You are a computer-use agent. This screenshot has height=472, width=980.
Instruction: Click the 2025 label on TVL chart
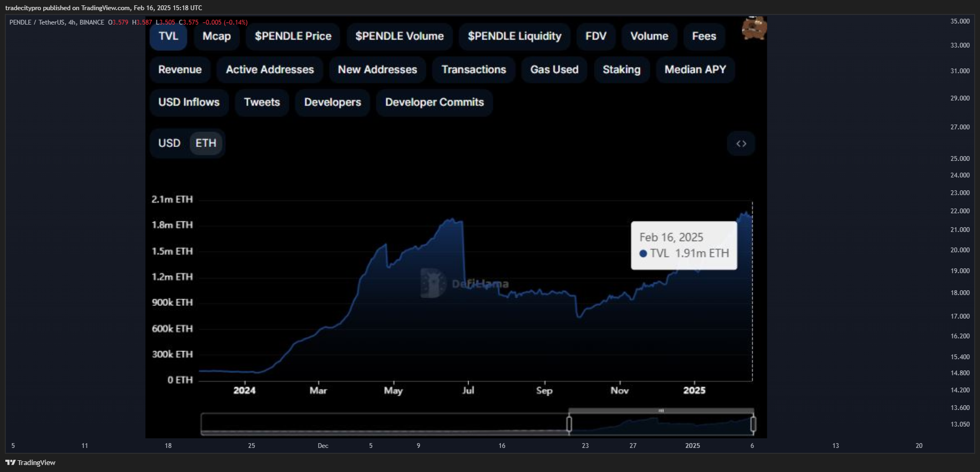coord(694,390)
